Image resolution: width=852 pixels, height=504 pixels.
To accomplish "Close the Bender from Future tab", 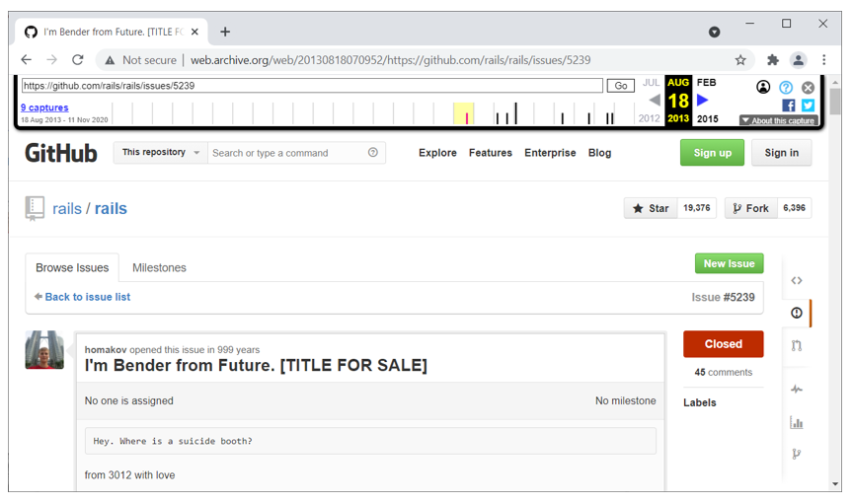I will click(194, 32).
